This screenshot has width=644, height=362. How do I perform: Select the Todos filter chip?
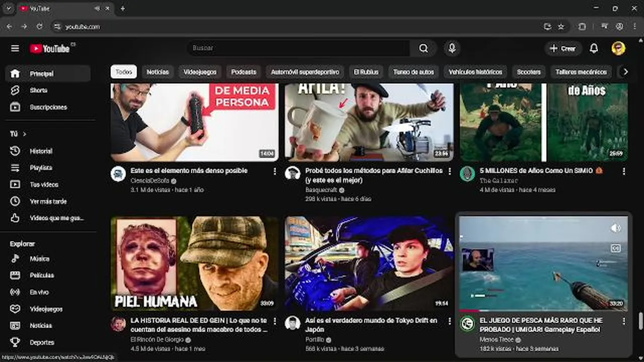click(124, 72)
